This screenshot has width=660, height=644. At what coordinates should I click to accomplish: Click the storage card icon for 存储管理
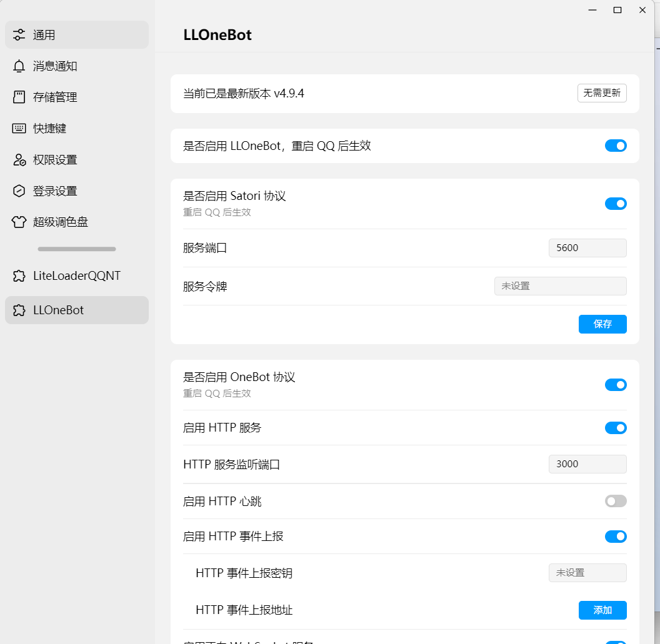pyautogui.click(x=19, y=97)
